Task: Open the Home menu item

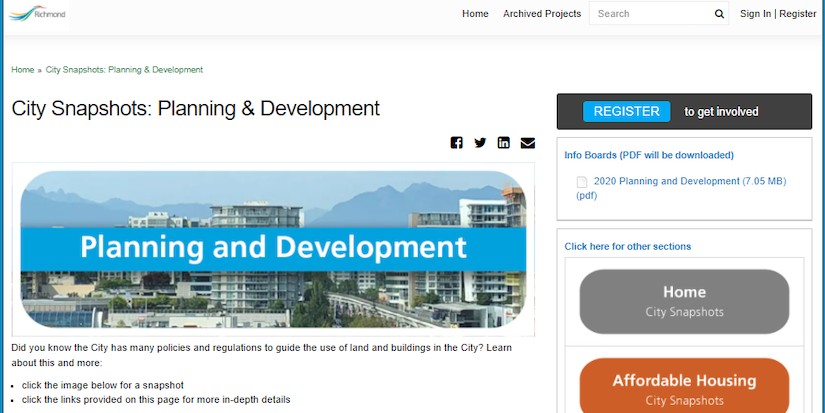Action: pyautogui.click(x=475, y=14)
